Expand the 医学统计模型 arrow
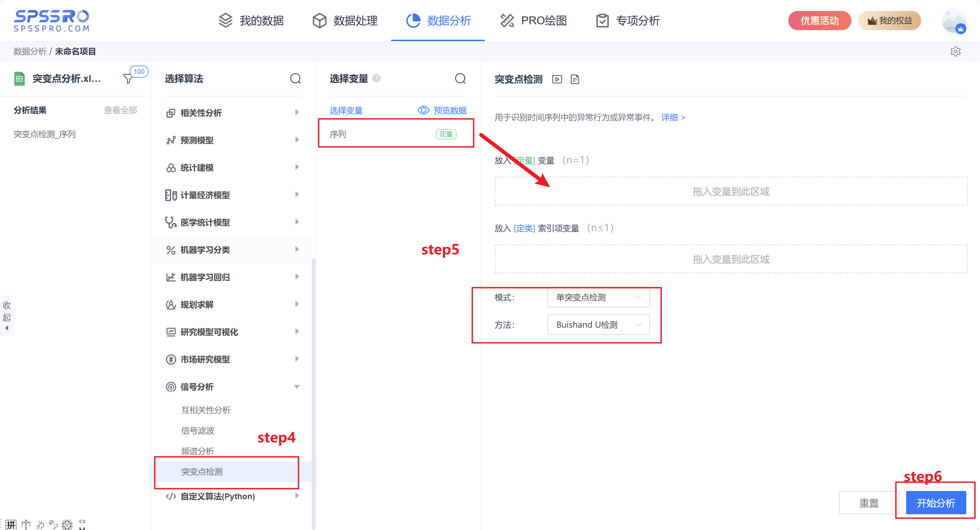Screen dimensions: 980x530 (x=297, y=222)
